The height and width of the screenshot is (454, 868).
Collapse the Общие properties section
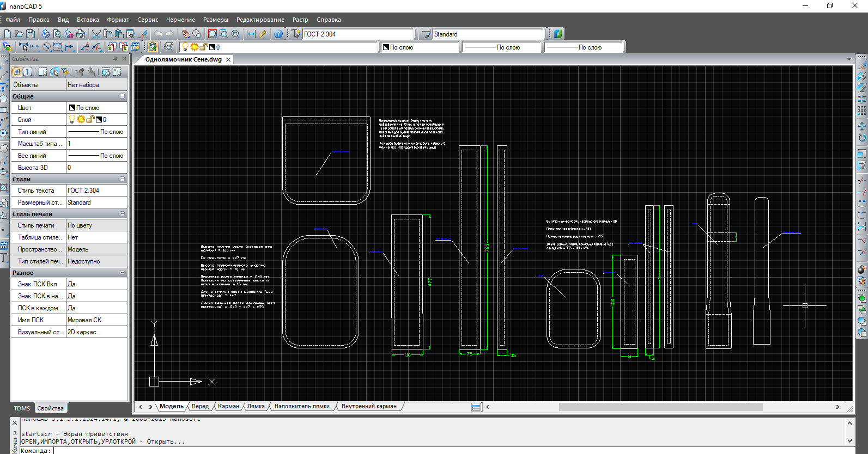tap(122, 96)
